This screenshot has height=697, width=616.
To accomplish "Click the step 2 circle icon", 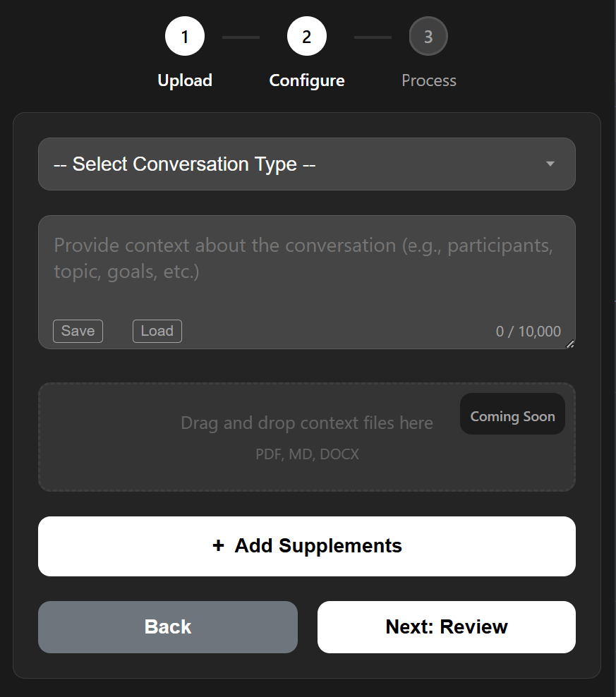I will [306, 37].
